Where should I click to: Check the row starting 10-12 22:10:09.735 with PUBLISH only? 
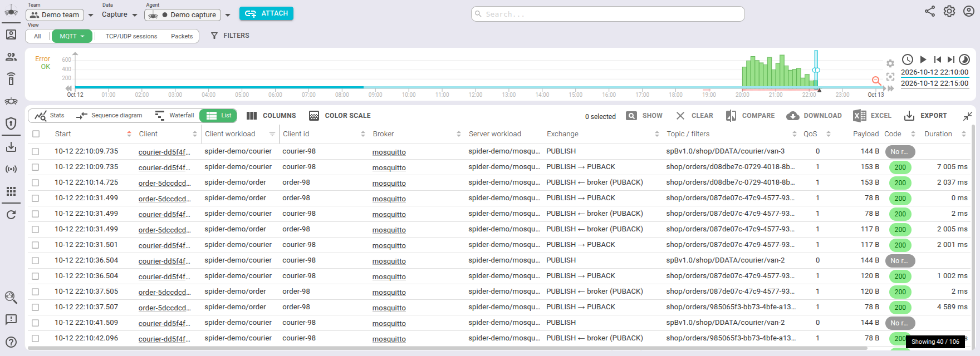(36, 151)
